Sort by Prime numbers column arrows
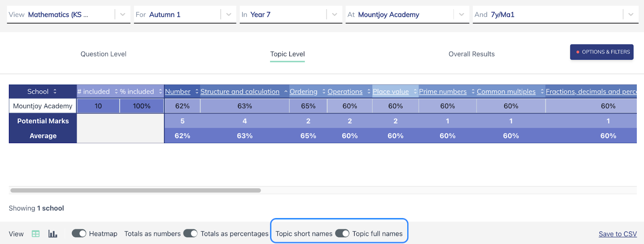Screen dimensions: 644x244 coord(473,92)
